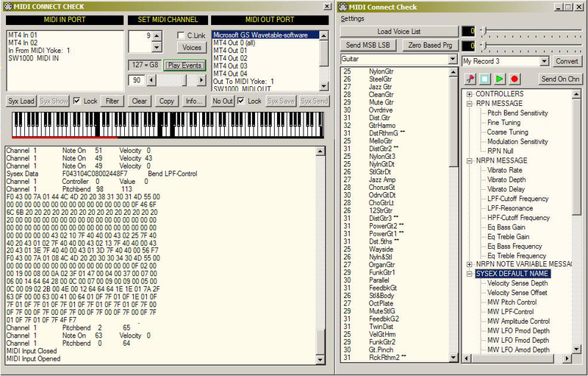Image resolution: width=588 pixels, height=376 pixels.
Task: Toggle the C.Link checkbox
Action: point(181,35)
